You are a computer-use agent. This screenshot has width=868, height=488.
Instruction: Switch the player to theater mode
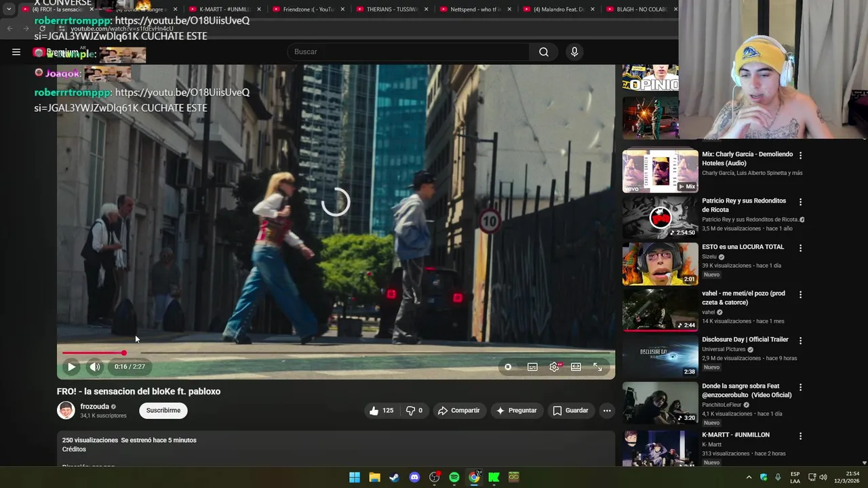click(576, 367)
